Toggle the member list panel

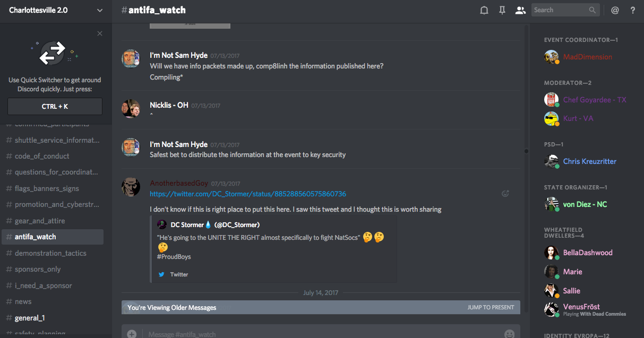[x=520, y=10]
